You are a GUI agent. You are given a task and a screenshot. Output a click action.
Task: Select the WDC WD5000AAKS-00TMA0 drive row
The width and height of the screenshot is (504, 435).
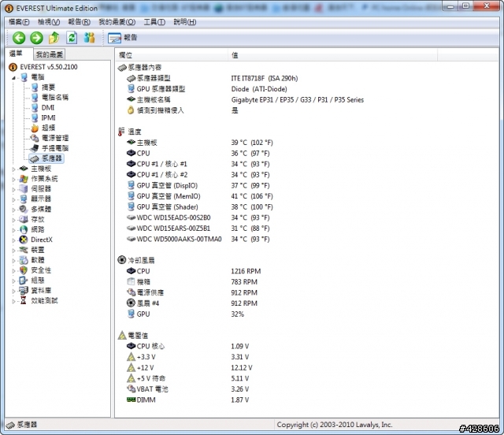tap(198, 239)
